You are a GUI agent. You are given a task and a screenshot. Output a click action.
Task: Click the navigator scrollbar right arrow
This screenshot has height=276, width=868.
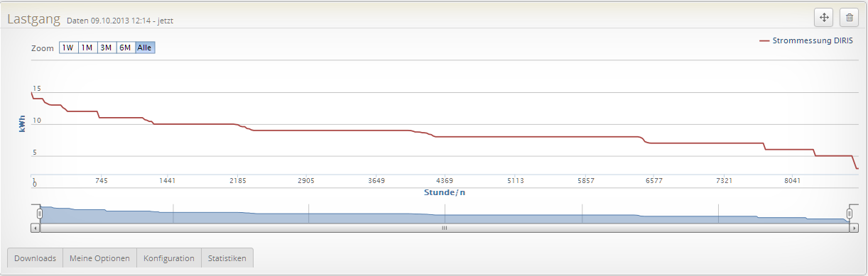855,228
